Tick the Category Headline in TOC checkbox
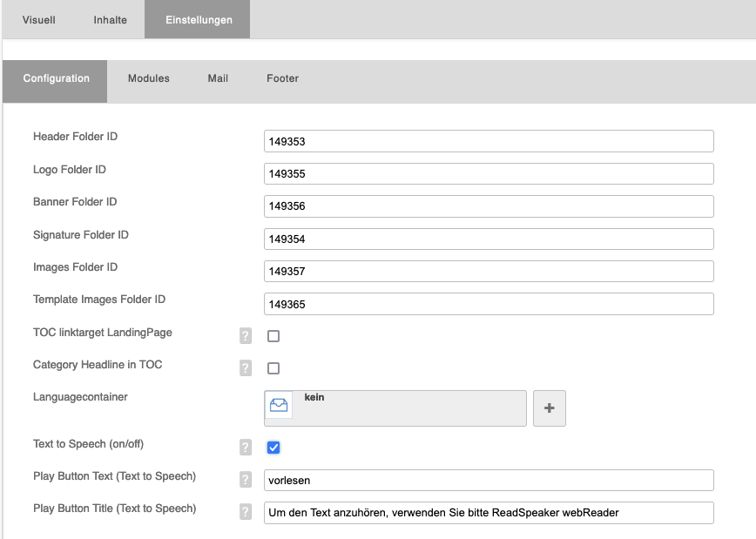This screenshot has height=539, width=756. [273, 368]
